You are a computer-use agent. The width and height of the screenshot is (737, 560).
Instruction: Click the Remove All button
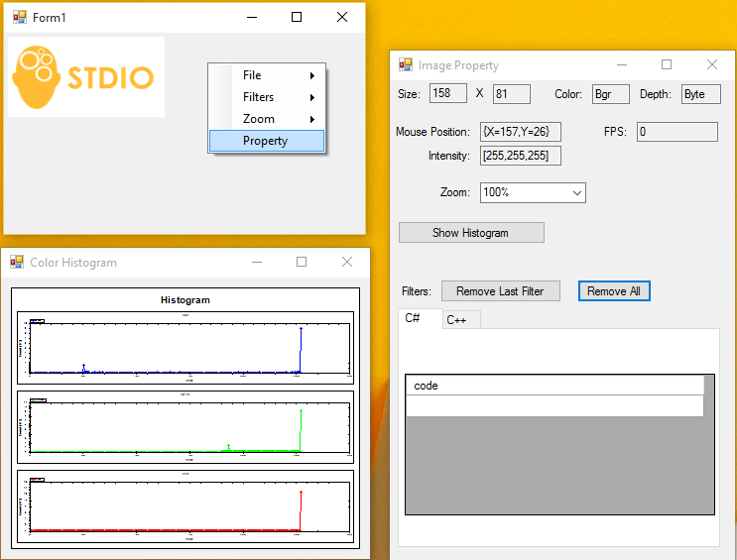point(614,291)
